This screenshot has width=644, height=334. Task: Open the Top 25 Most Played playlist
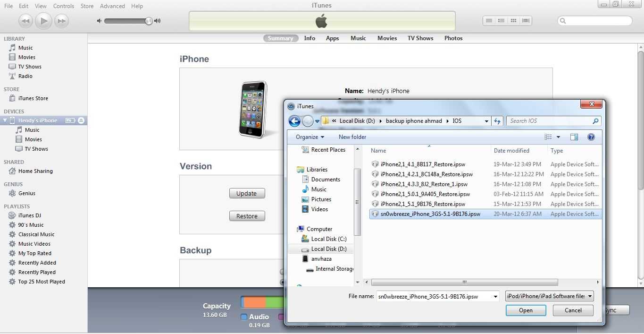tap(42, 282)
